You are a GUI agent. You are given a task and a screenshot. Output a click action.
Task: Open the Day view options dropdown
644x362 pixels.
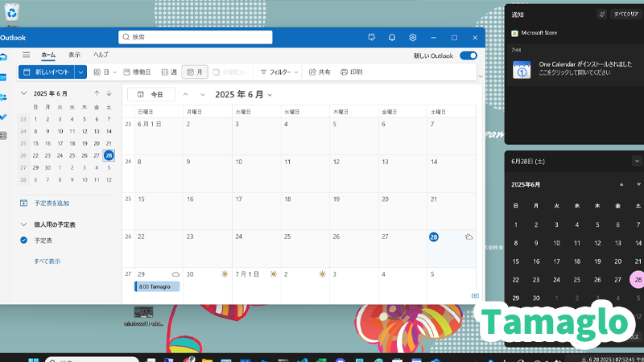pyautogui.click(x=114, y=72)
